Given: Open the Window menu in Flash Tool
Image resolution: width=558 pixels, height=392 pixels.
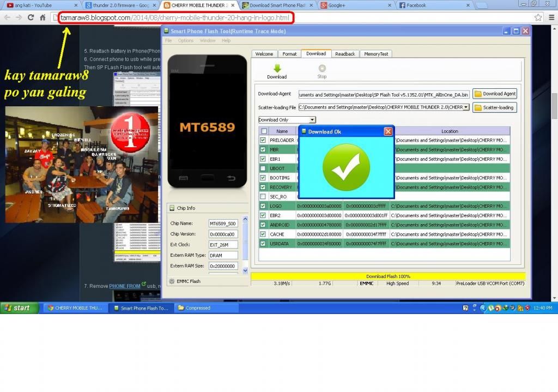Looking at the screenshot, I should click(x=208, y=40).
